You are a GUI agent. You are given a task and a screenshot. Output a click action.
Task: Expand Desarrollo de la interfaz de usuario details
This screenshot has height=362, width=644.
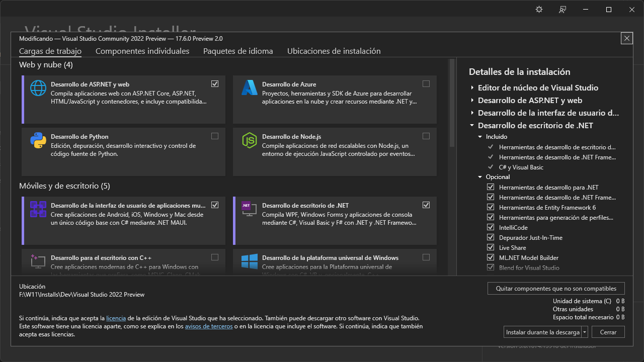(x=472, y=113)
